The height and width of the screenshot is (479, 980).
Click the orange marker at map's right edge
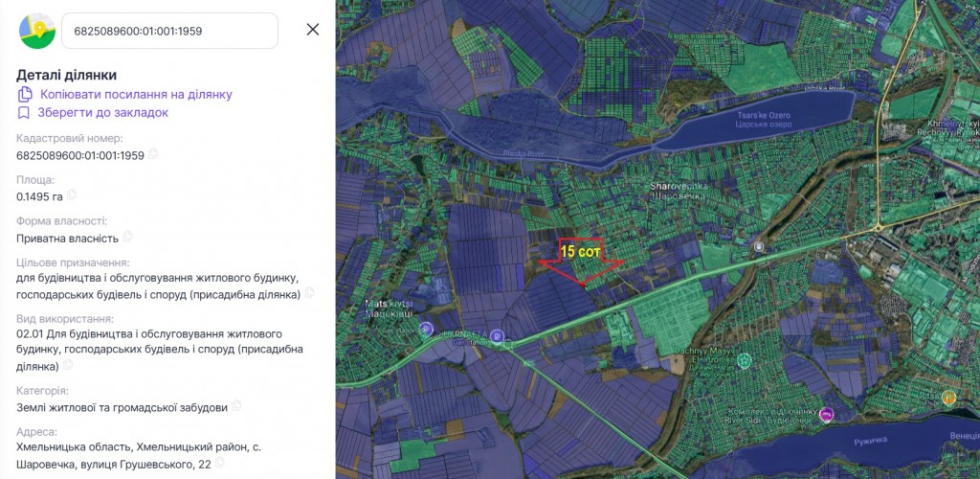(x=948, y=397)
